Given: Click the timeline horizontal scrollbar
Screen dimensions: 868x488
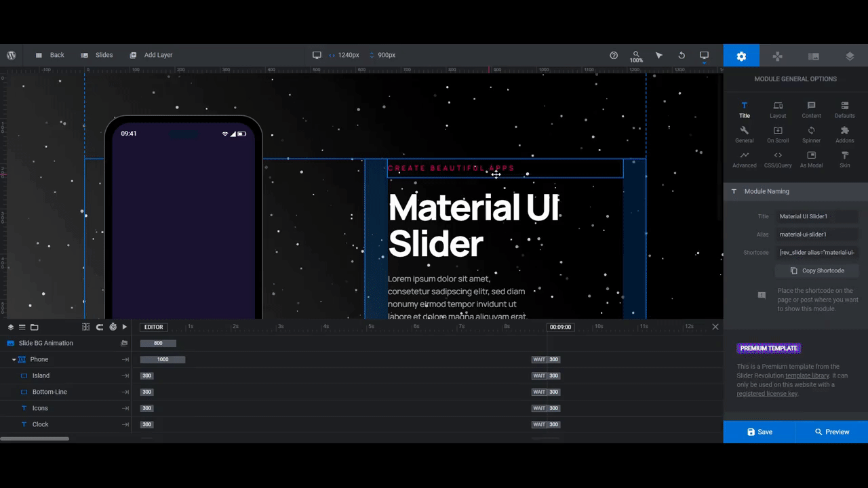Looking at the screenshot, I should click(x=35, y=439).
